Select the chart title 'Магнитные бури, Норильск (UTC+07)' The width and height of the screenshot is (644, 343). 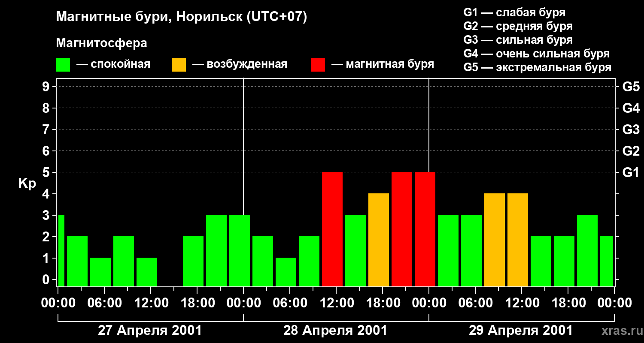click(x=182, y=18)
